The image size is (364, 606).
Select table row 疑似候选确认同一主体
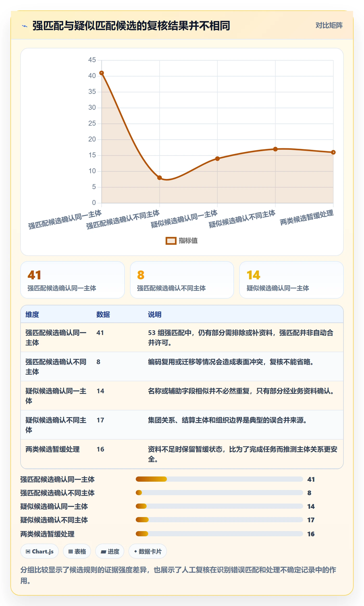click(182, 396)
